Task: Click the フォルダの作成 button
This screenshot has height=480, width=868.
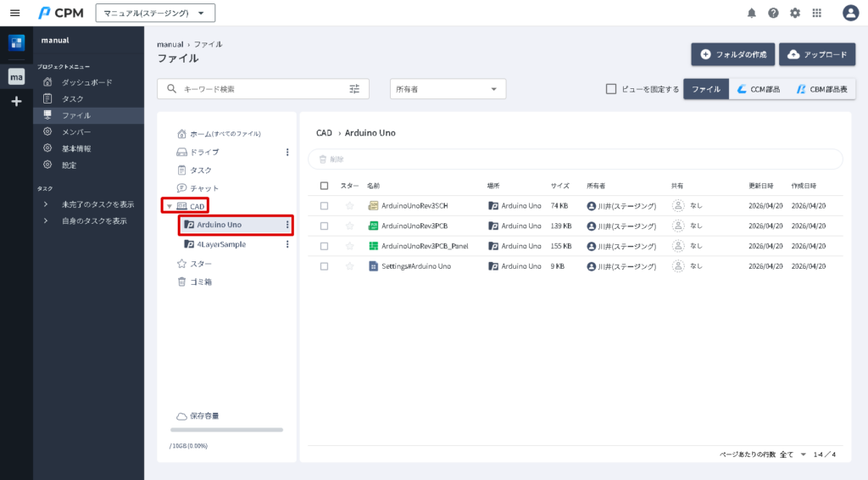Action: point(732,54)
